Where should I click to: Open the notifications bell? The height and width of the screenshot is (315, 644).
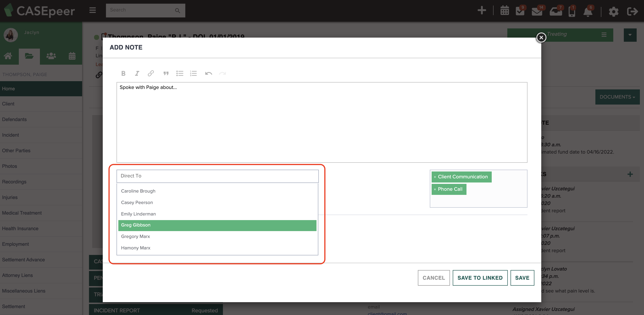point(588,11)
